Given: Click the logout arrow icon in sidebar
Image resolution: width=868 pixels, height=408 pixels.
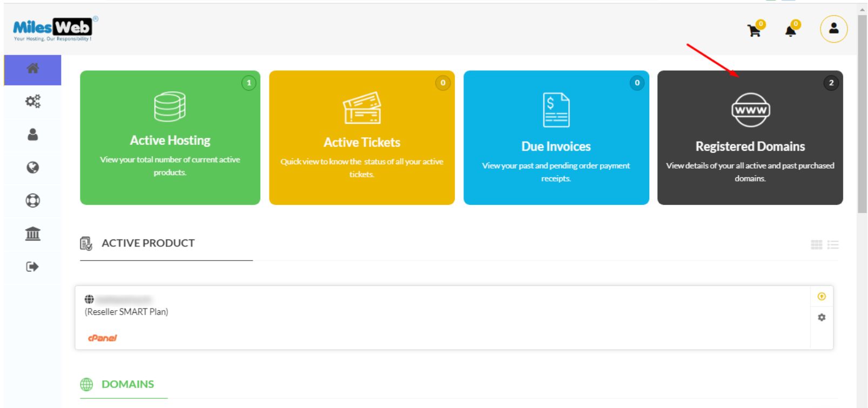Looking at the screenshot, I should [32, 266].
